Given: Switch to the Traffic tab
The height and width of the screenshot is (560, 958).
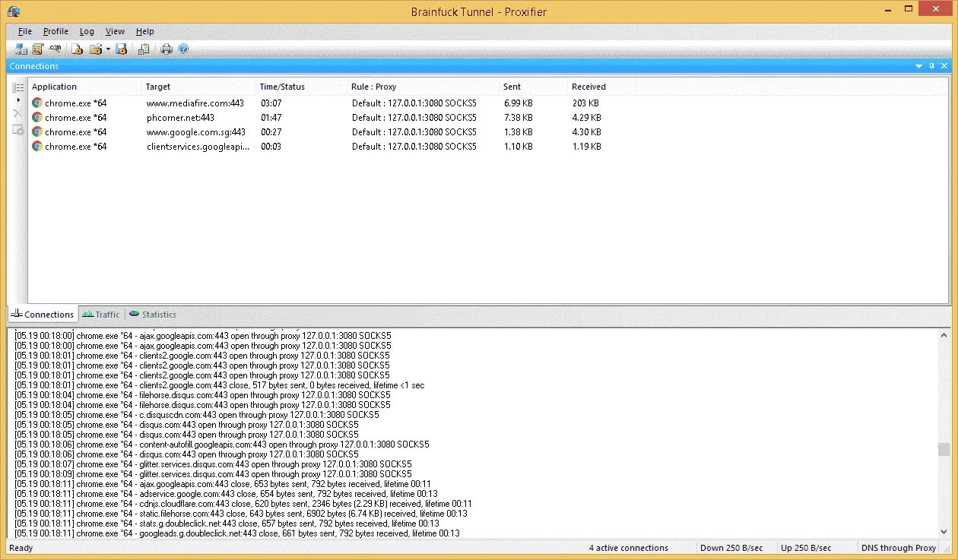Looking at the screenshot, I should [x=101, y=314].
